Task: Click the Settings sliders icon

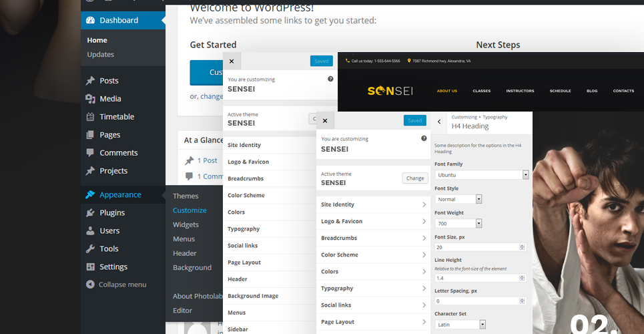Action: (x=90, y=267)
